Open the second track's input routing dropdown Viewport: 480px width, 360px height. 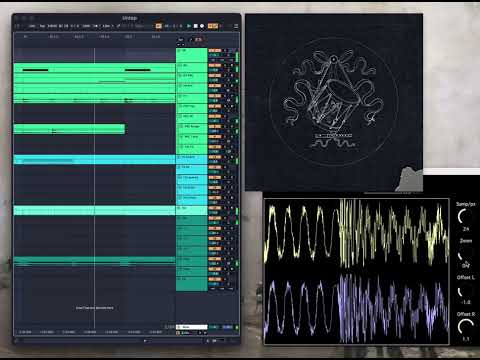pos(214,70)
